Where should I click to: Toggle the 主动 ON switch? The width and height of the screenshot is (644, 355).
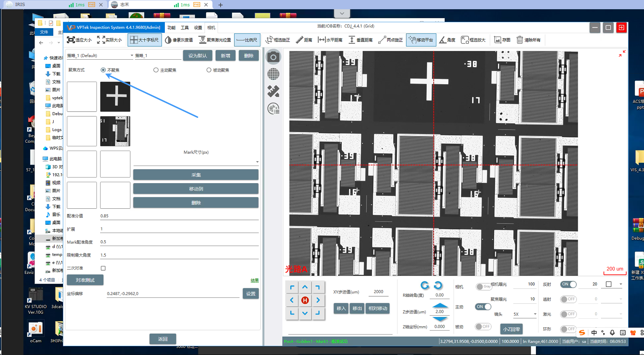(x=483, y=307)
